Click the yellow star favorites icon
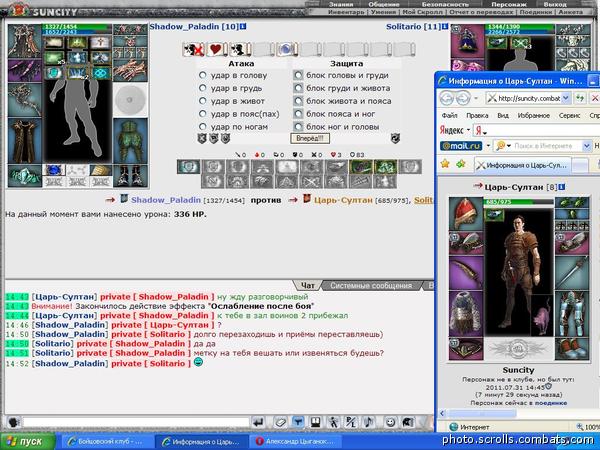600x450 pixels. click(x=445, y=164)
